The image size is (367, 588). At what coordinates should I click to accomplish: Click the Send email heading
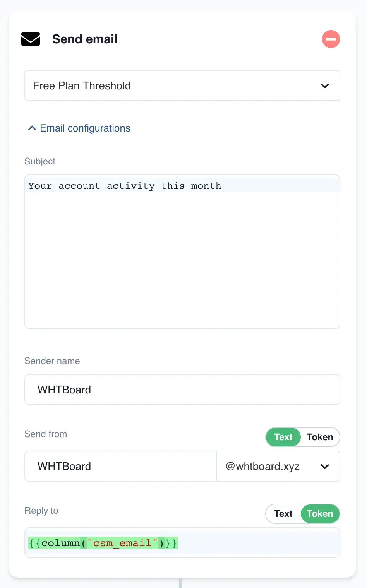tap(85, 39)
